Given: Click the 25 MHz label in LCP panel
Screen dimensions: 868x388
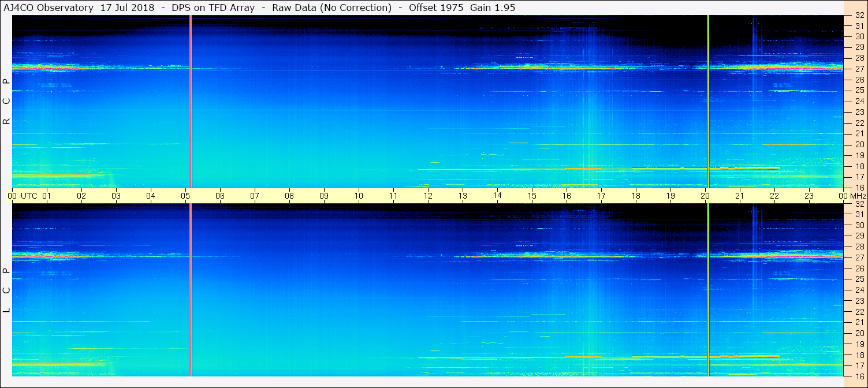Looking at the screenshot, I should click(x=859, y=279).
